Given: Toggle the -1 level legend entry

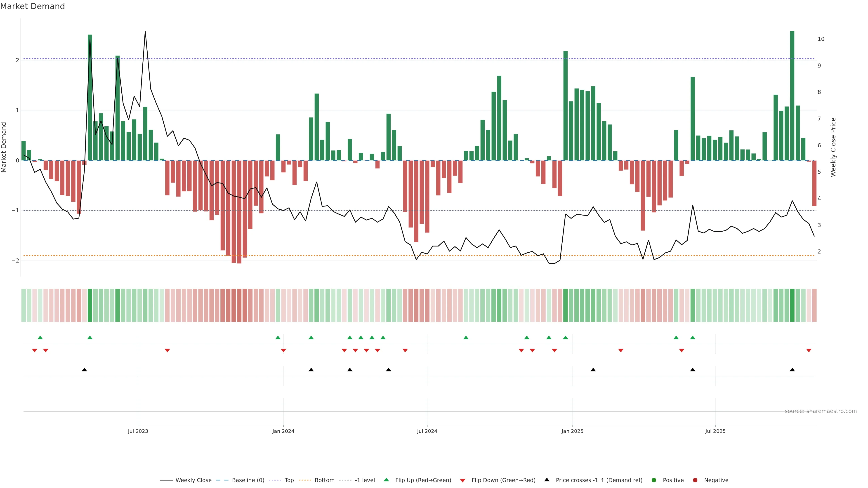Looking at the screenshot, I should click(x=365, y=480).
